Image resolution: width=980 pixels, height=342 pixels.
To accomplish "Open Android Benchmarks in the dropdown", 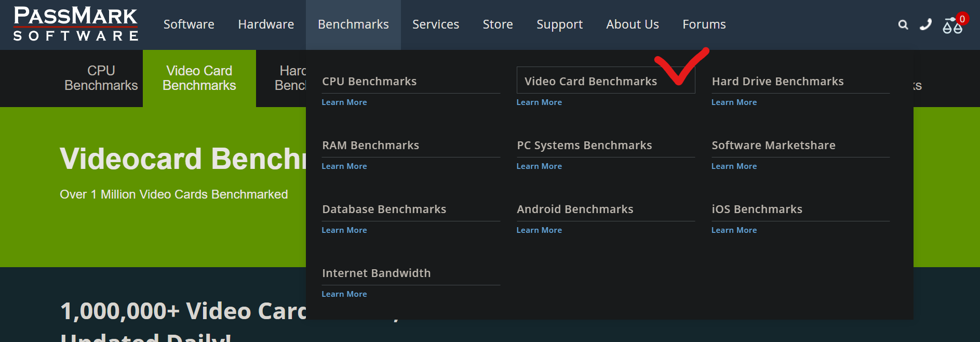I will (575, 209).
